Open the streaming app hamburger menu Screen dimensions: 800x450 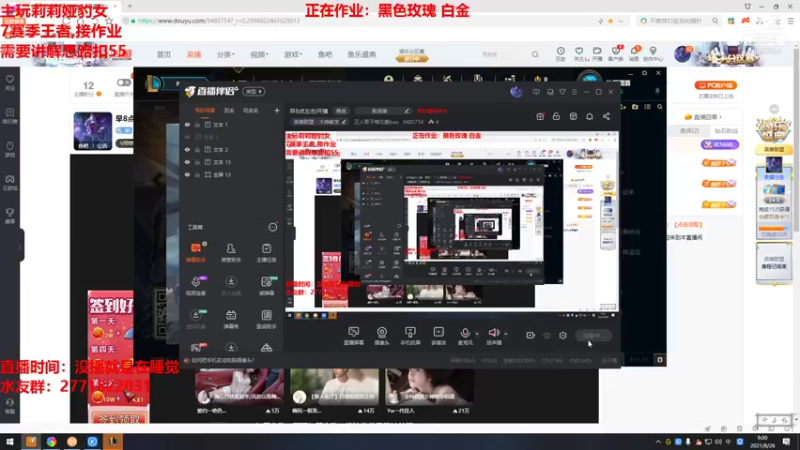point(574,92)
